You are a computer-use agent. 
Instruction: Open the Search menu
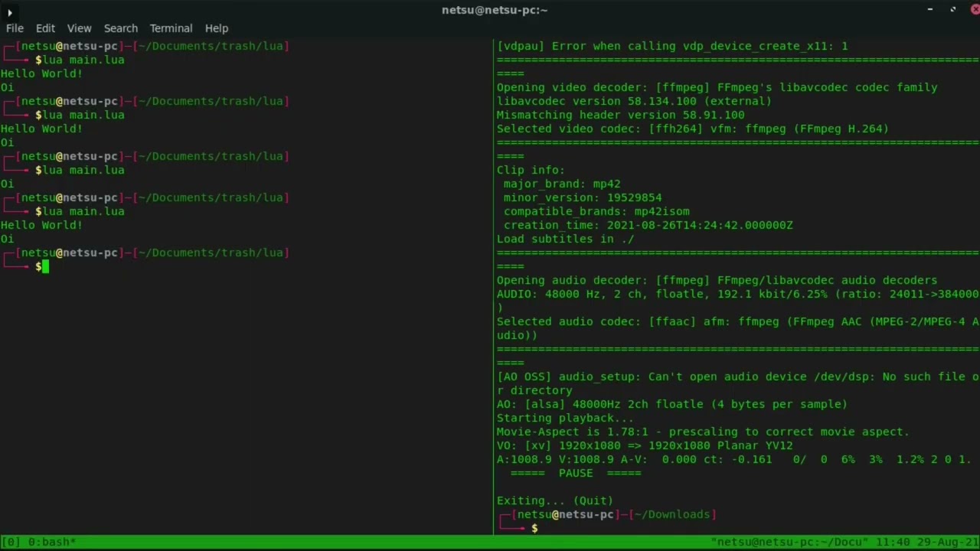coord(121,28)
